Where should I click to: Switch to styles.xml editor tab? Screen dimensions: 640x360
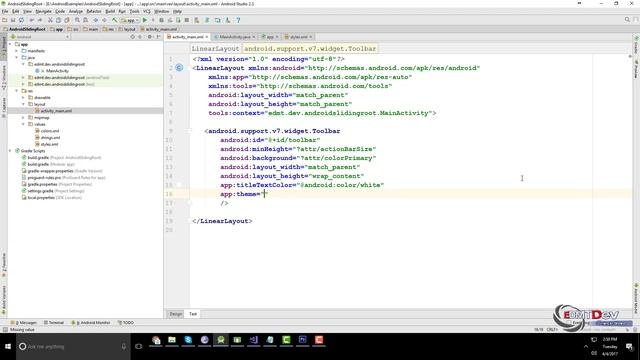298,37
